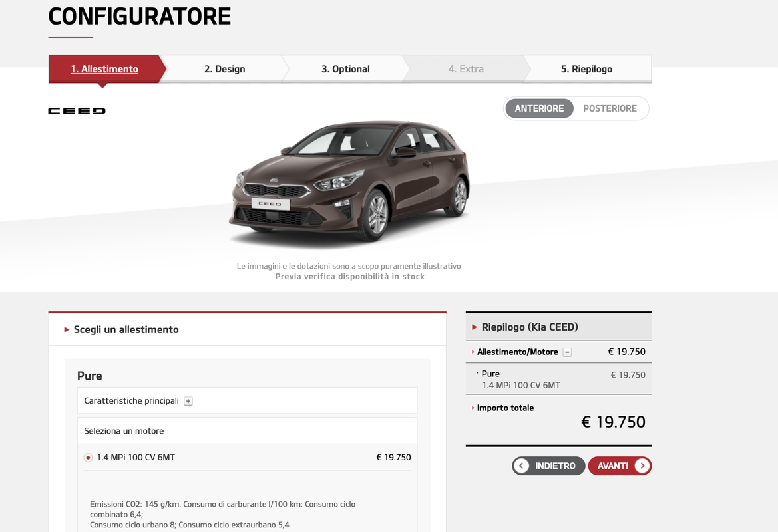Click the brown Kia Ceed car image
This screenshot has width=778, height=532.
[x=349, y=182]
